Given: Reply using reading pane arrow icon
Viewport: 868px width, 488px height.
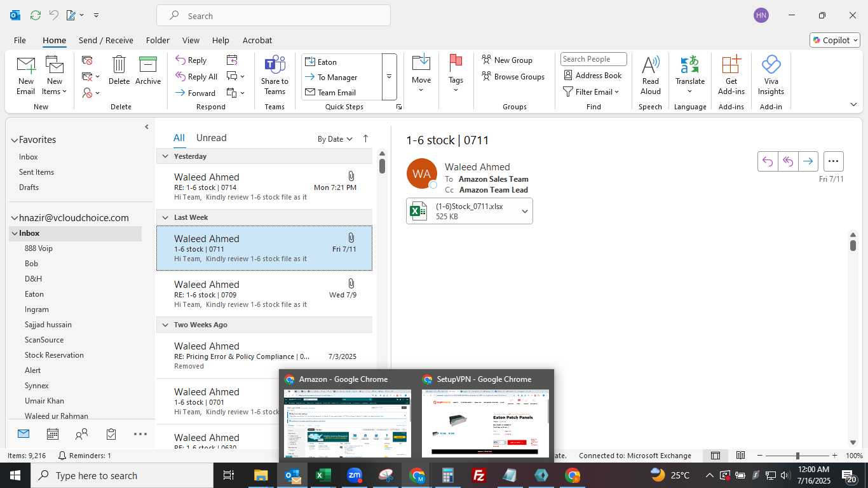Looking at the screenshot, I should tap(768, 161).
